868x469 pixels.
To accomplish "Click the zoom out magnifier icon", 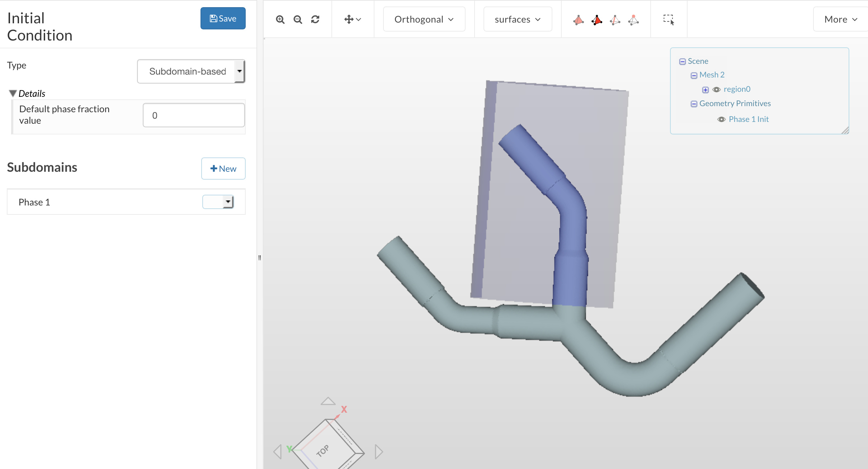I will 298,19.
